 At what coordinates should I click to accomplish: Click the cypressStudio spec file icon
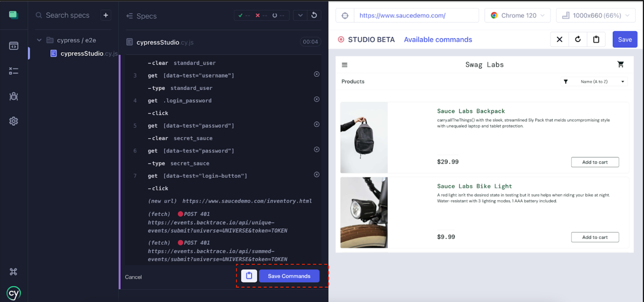coord(54,53)
